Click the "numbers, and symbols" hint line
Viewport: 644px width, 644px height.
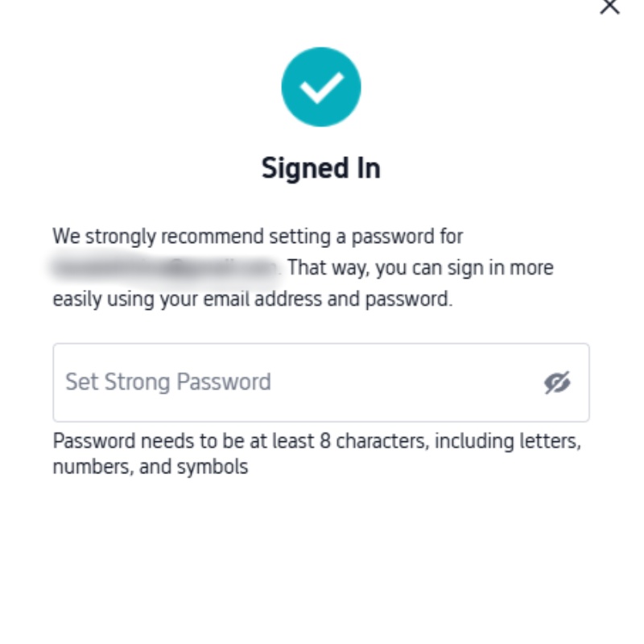click(x=151, y=467)
